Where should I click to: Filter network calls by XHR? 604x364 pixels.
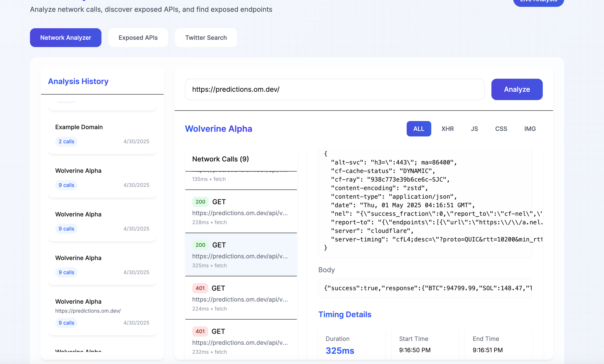coord(447,129)
